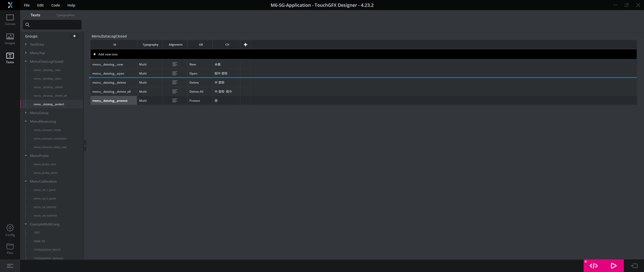The height and width of the screenshot is (272, 644).
Task: Open the File menu
Action: 26,5
